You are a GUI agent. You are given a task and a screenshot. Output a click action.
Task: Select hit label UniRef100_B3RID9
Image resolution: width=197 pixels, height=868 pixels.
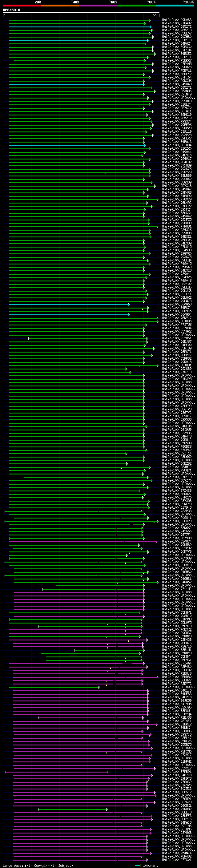177,349
